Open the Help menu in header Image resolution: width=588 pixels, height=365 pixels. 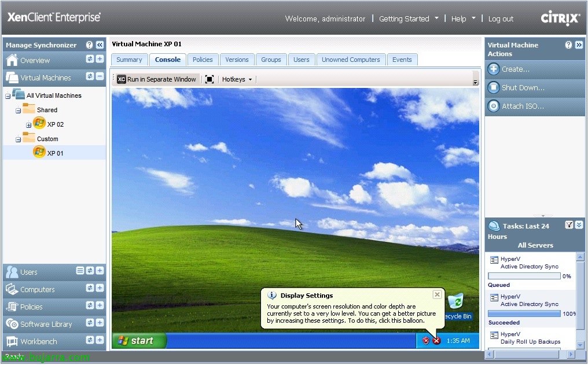tap(463, 19)
